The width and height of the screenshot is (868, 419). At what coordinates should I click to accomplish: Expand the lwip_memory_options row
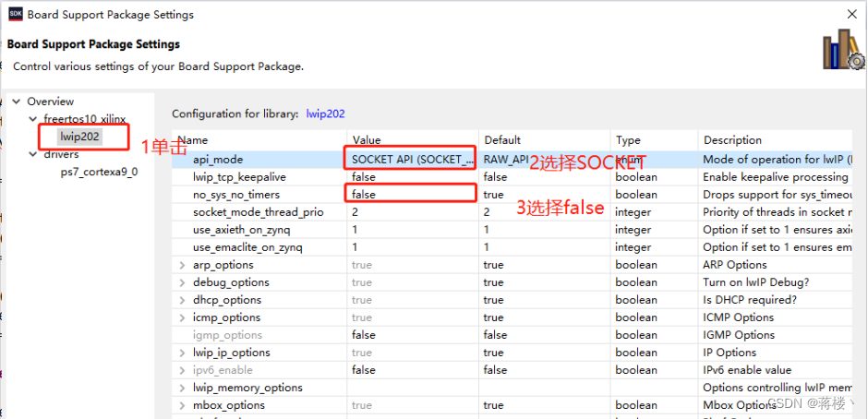(x=182, y=388)
